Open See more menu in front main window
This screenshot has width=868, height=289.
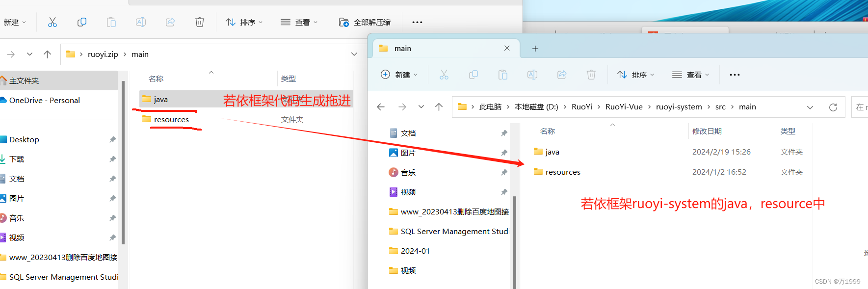(x=735, y=75)
